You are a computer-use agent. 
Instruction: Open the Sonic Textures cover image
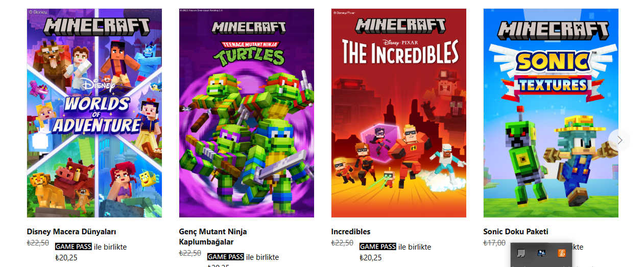pos(551,113)
